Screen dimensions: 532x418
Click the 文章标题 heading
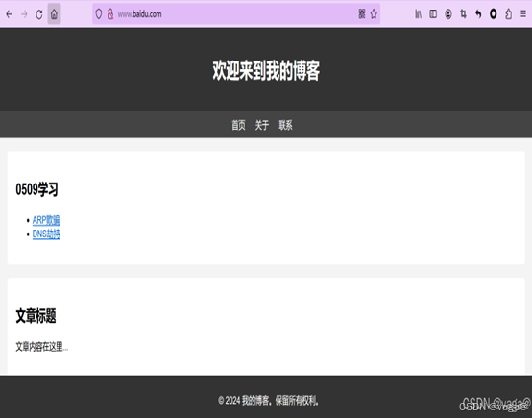point(36,316)
